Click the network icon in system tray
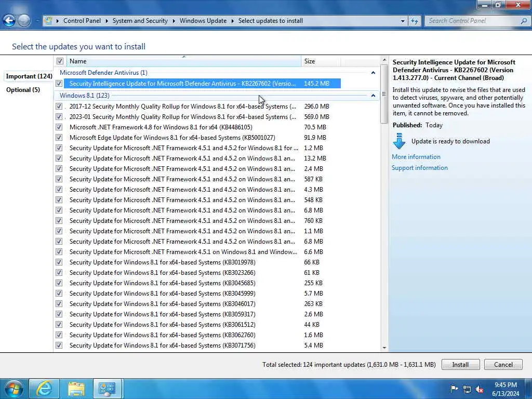The width and height of the screenshot is (532, 399). point(467,389)
